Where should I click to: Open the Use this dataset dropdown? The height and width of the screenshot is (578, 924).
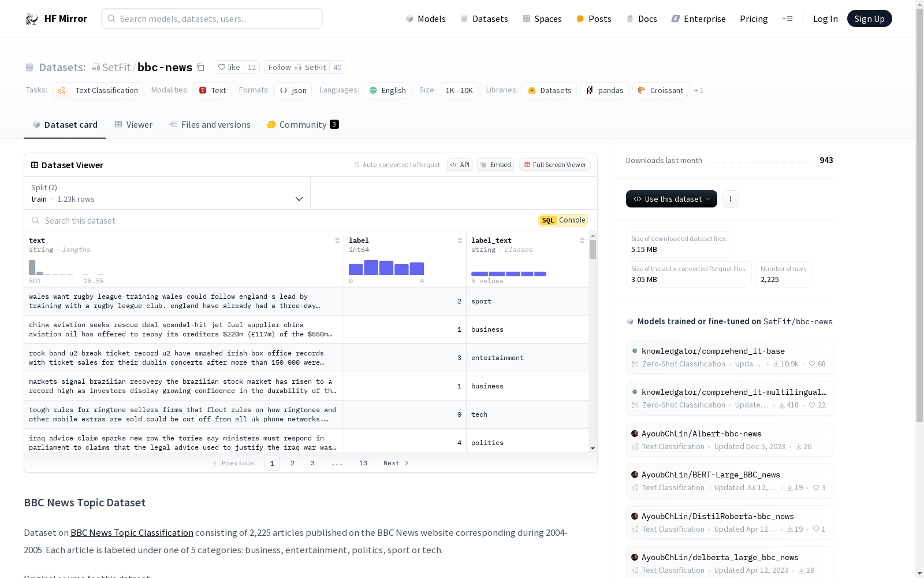672,199
